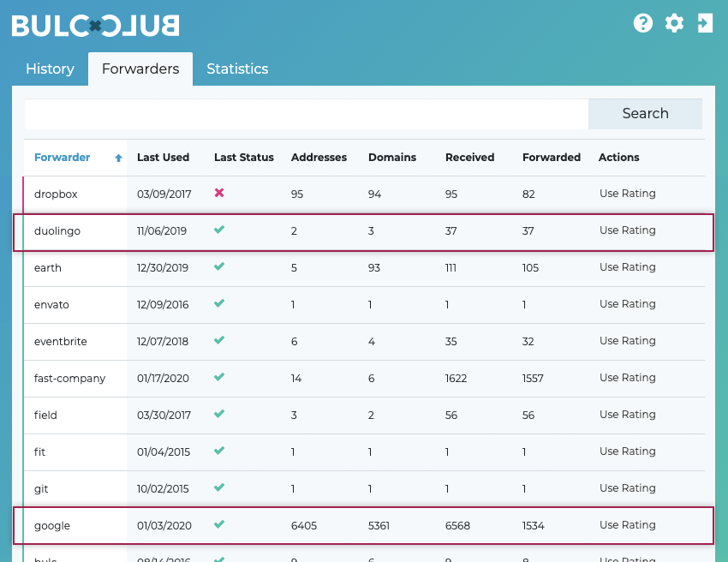Screen dimensions: 728x562
Task: Click the Use link for fit
Action: 609,451
